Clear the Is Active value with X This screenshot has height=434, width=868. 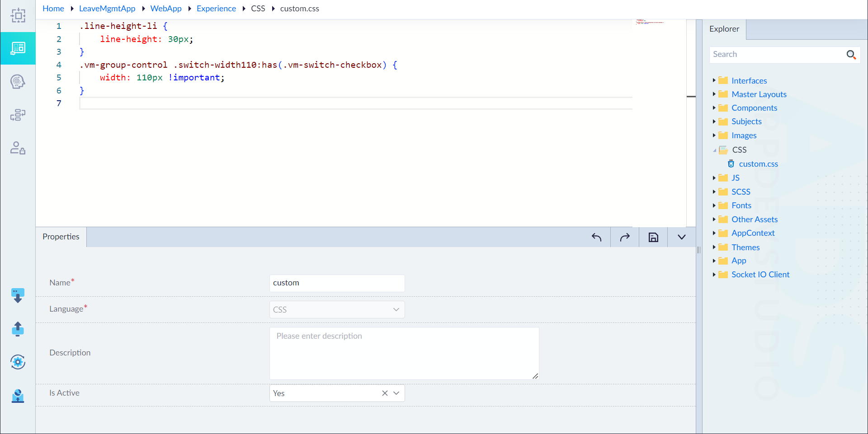click(385, 393)
